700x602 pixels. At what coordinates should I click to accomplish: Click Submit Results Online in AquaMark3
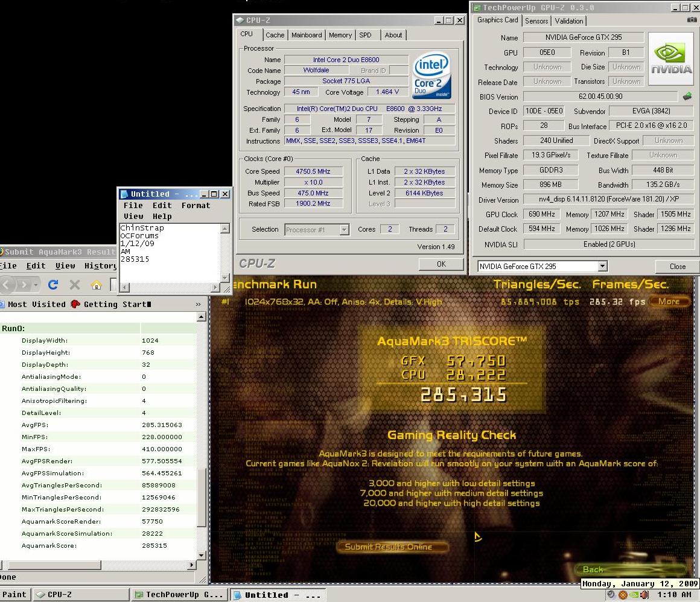(x=392, y=547)
